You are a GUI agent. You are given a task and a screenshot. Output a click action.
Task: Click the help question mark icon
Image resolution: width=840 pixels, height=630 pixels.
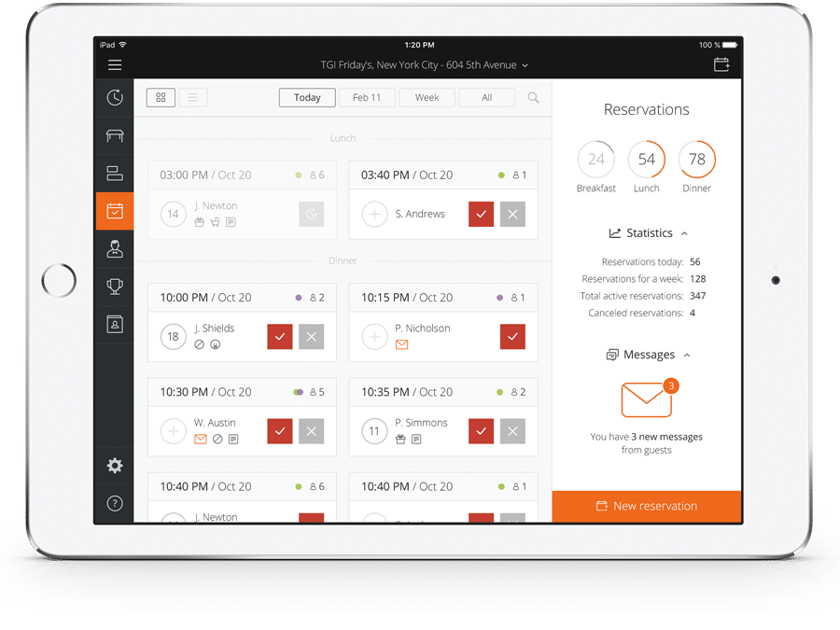(x=115, y=504)
